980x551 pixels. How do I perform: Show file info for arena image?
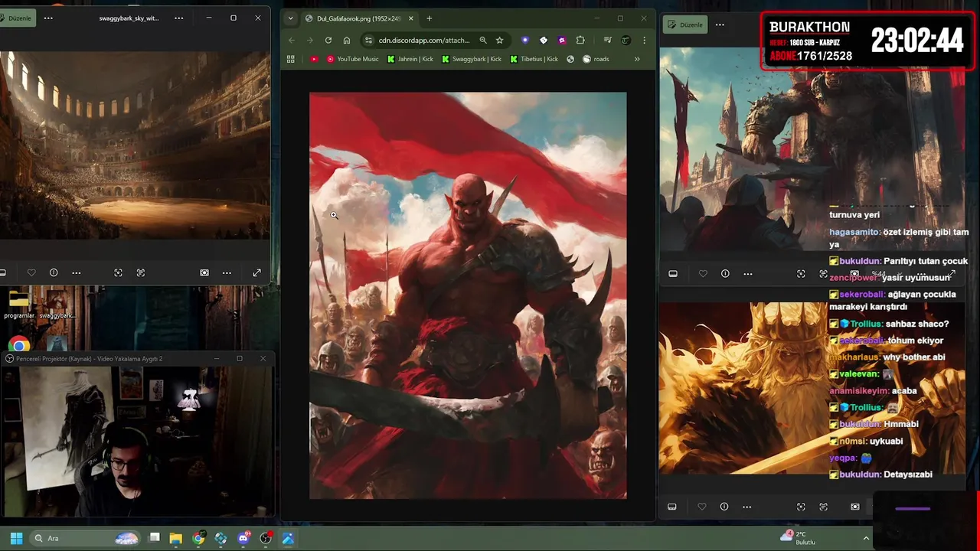pyautogui.click(x=54, y=272)
